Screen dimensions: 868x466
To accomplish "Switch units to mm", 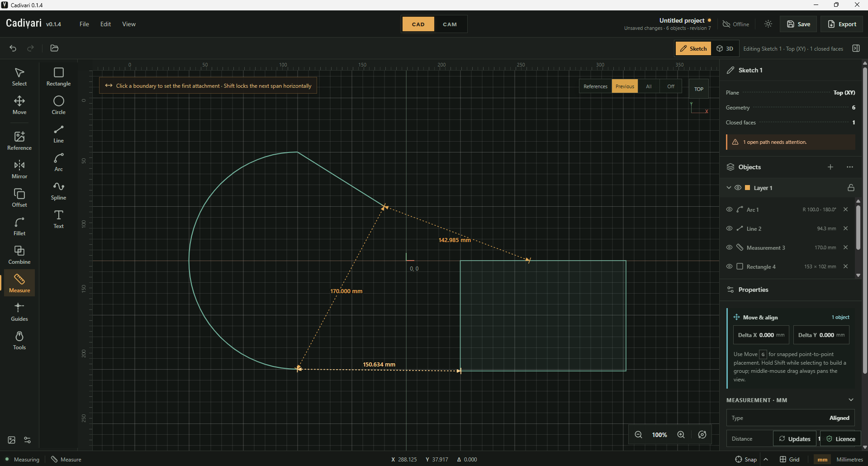I will pos(822,459).
